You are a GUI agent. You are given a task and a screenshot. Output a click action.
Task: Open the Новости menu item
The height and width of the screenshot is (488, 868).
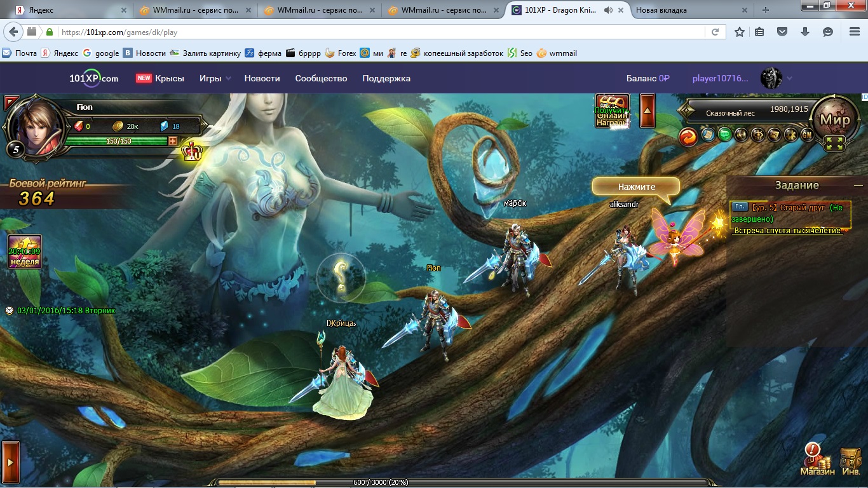coord(262,78)
